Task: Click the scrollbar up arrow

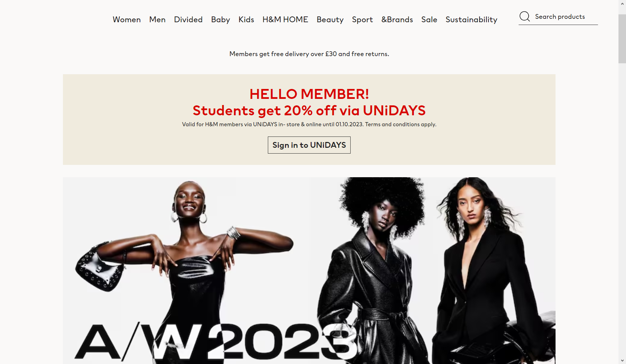Action: 622,3
